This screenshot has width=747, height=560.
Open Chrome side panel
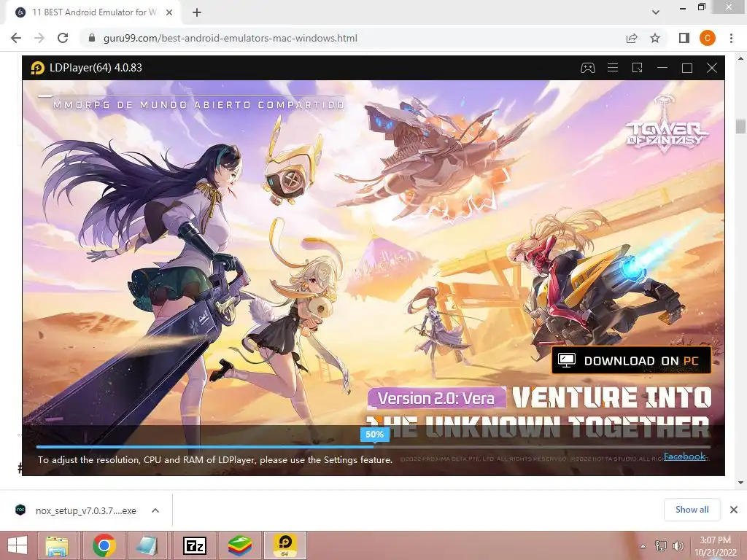tap(684, 38)
